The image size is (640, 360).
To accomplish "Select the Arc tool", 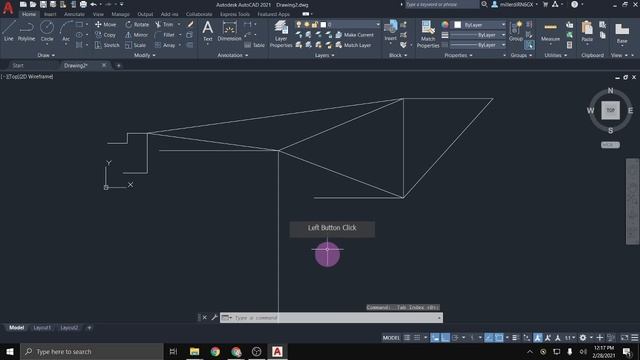I will [x=66, y=31].
